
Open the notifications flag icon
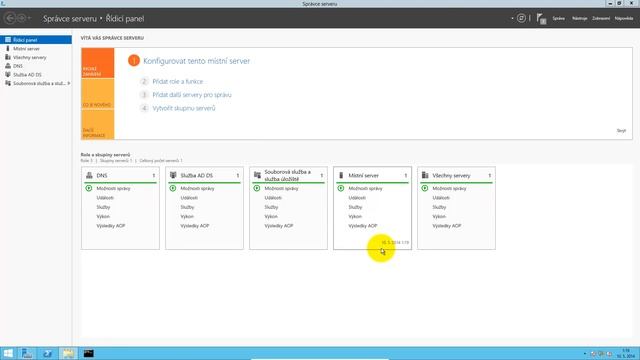[x=541, y=18]
